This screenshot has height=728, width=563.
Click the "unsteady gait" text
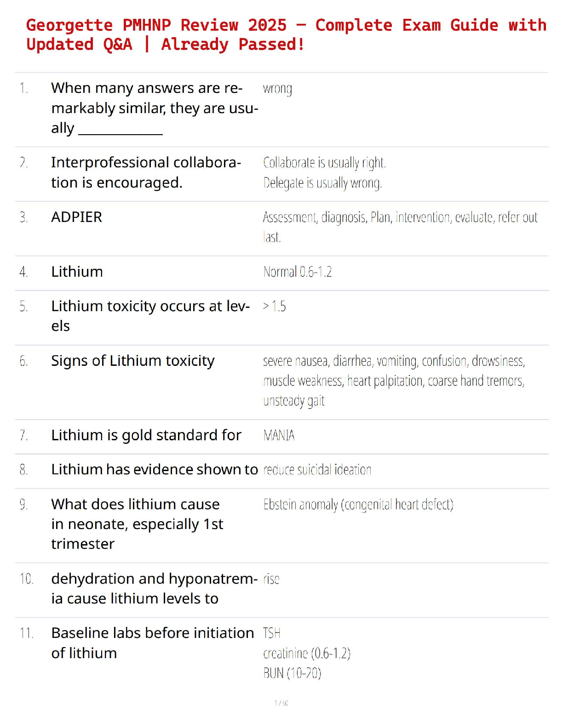[293, 401]
